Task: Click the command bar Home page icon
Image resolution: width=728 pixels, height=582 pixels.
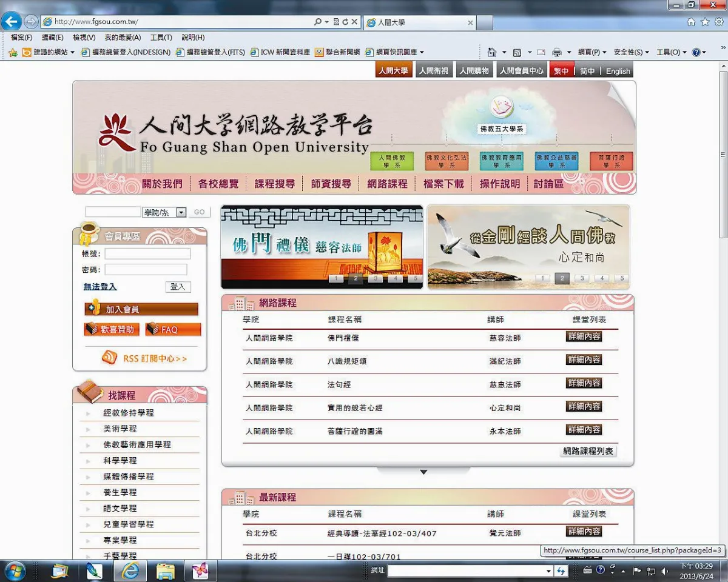Action: [x=492, y=52]
